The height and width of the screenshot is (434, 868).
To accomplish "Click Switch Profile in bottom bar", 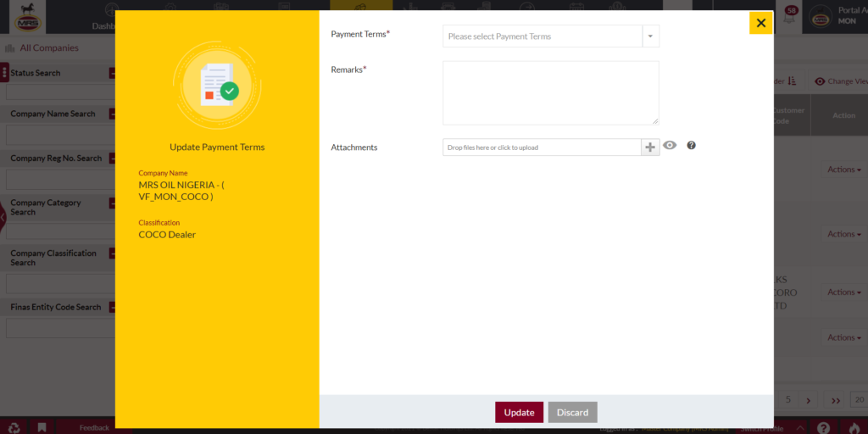I will [762, 428].
